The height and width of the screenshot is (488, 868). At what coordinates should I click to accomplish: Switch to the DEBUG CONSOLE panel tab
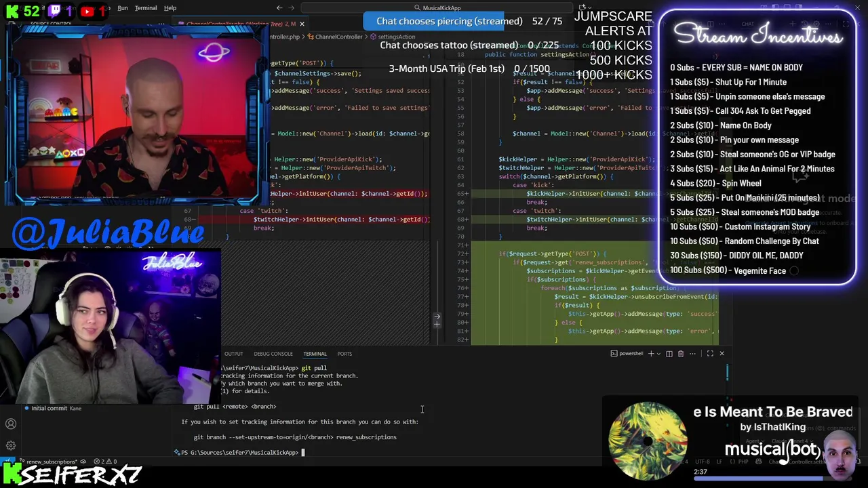[x=273, y=354]
